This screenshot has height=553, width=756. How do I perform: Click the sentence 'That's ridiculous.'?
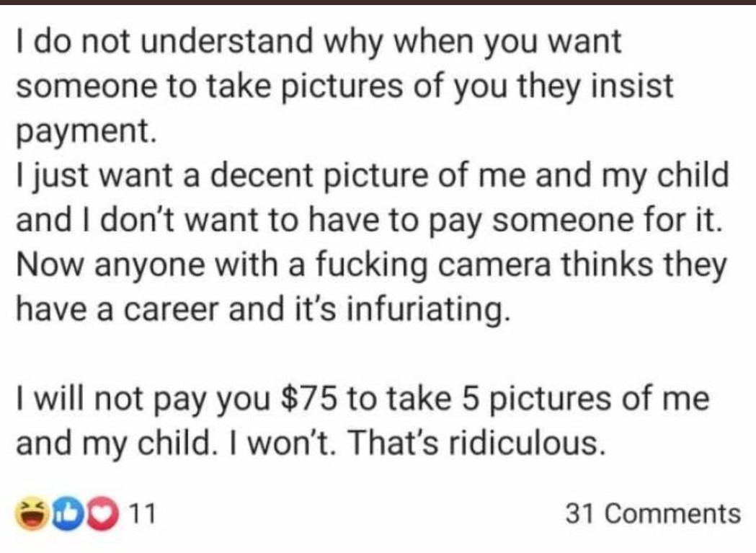(x=475, y=444)
